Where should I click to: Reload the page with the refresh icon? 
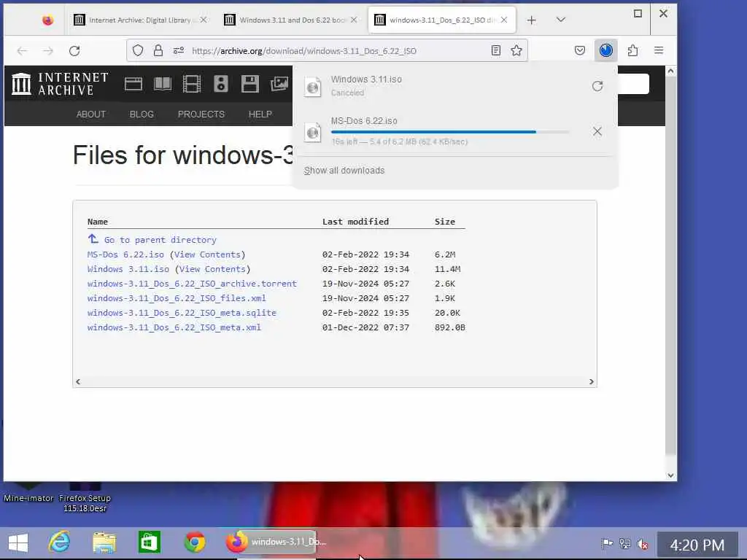click(74, 51)
